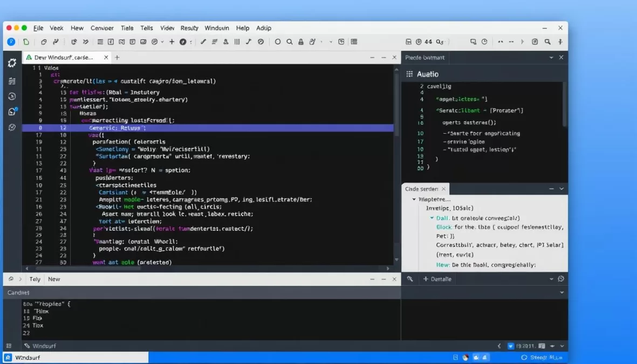Select the new file icon on toolbar
The height and width of the screenshot is (364, 637).
pos(26,42)
